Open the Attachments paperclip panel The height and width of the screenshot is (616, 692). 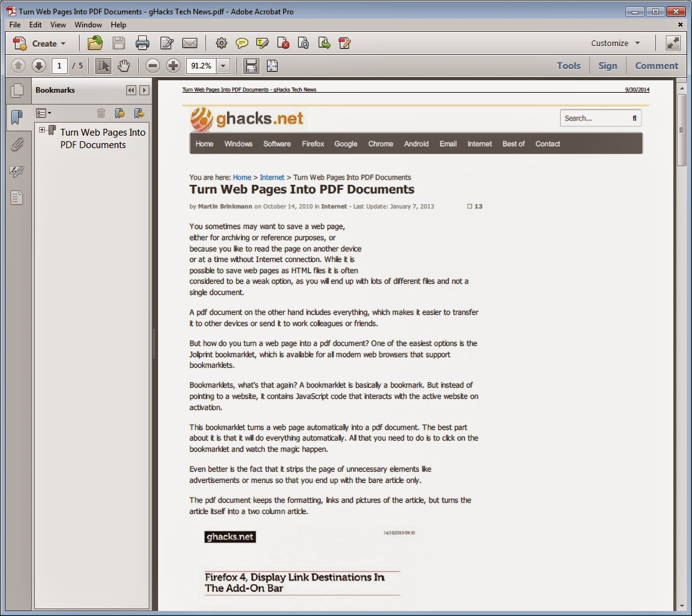[x=17, y=144]
